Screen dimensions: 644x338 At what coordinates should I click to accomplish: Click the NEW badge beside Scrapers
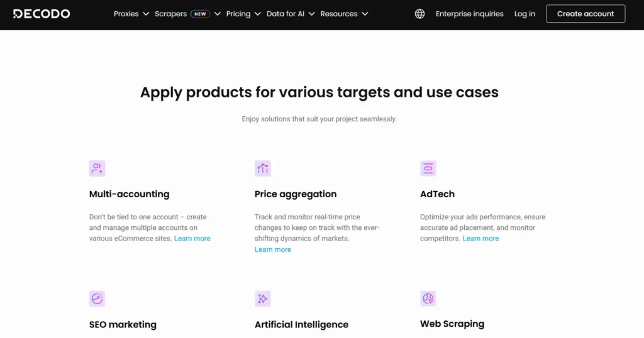click(200, 14)
